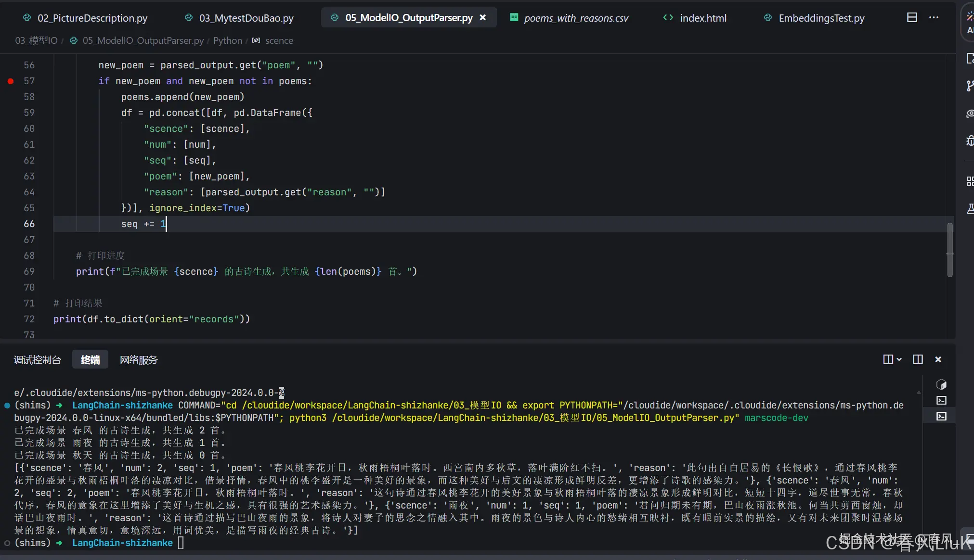Viewport: 974px width, 560px height.
Task: Click the editor vertical scrollbar thumb
Action: 949,250
